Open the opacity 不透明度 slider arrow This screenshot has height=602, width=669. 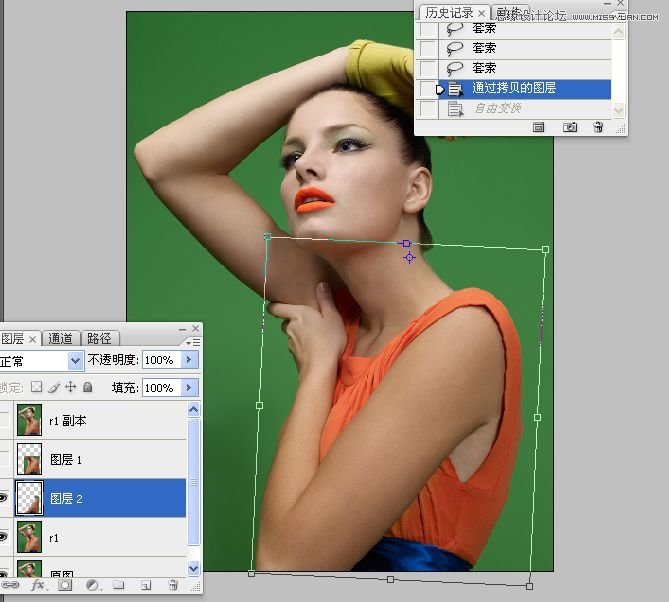coord(189,360)
